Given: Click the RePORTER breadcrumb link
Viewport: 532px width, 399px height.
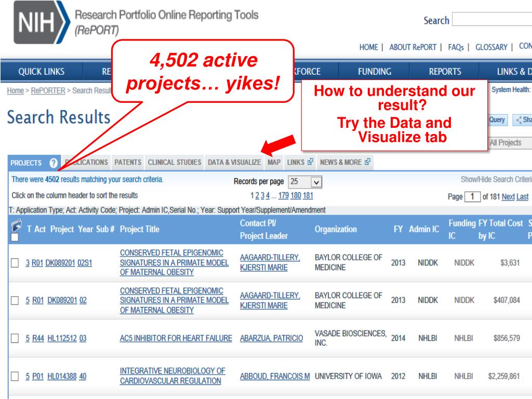Looking at the screenshot, I should [x=48, y=90].
